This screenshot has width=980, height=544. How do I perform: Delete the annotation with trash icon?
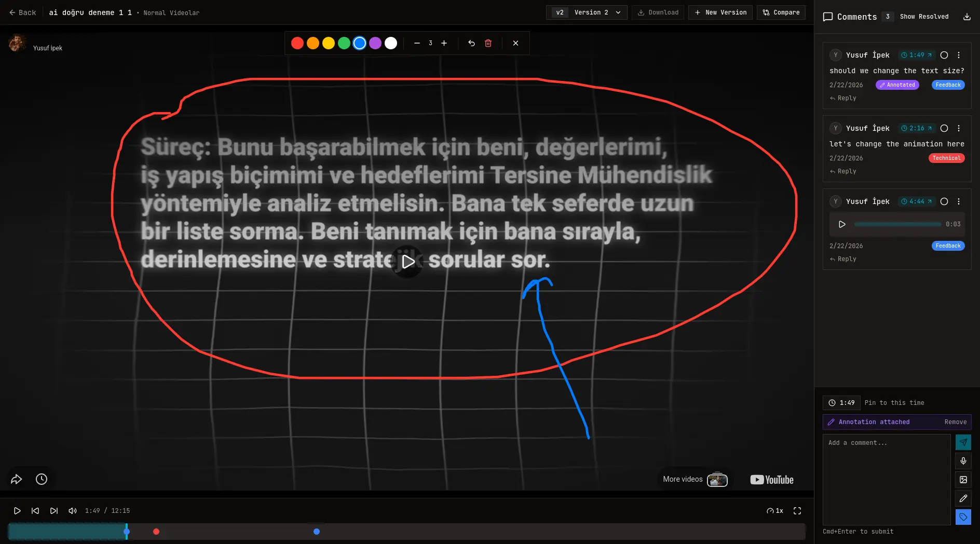click(x=488, y=43)
